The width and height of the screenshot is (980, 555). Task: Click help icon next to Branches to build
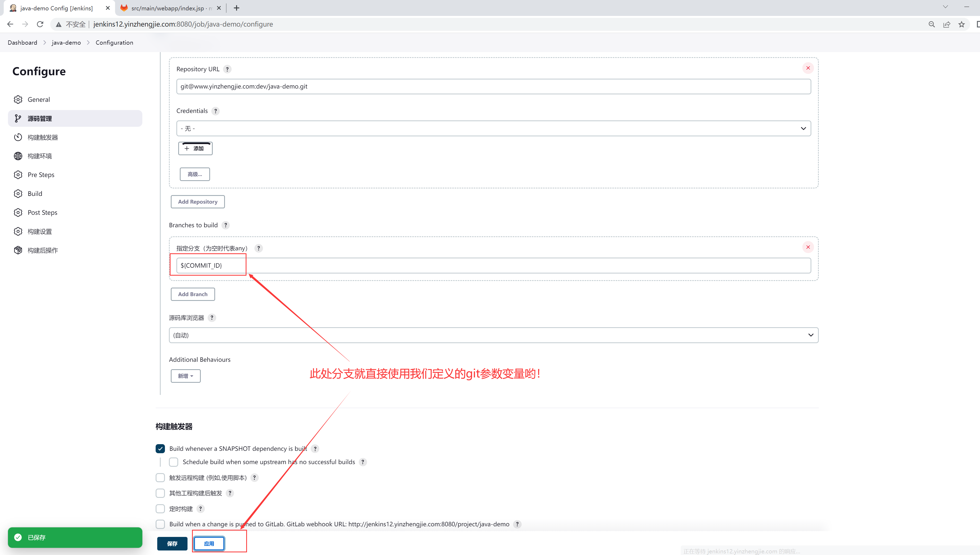pos(225,225)
